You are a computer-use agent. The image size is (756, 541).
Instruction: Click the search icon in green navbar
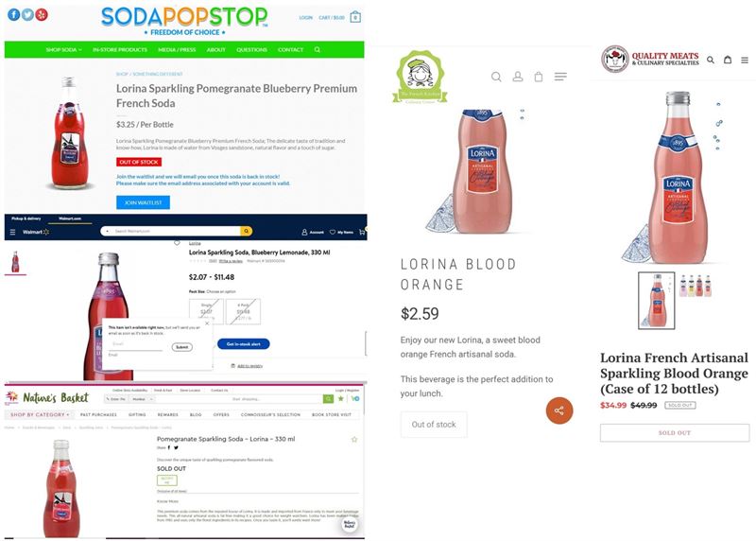(x=318, y=50)
